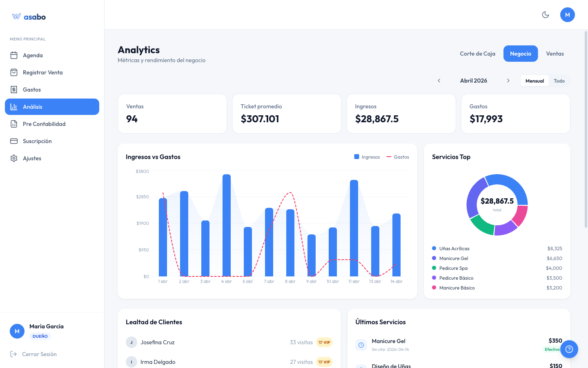Click the Manicure Básico pink legend dot
Image resolution: width=588 pixels, height=368 pixels.
tap(434, 287)
